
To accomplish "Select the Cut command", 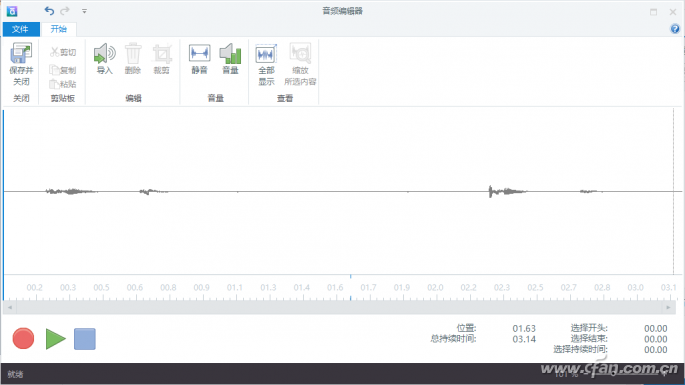I will [62, 52].
